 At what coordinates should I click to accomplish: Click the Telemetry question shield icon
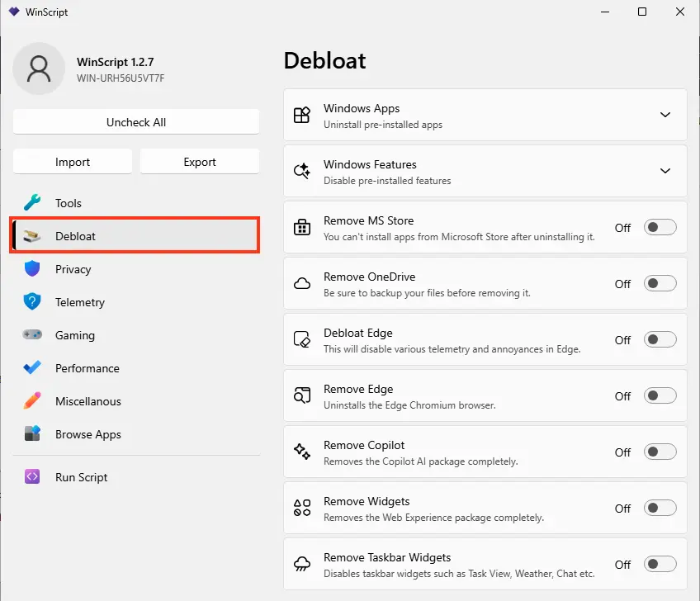32,302
